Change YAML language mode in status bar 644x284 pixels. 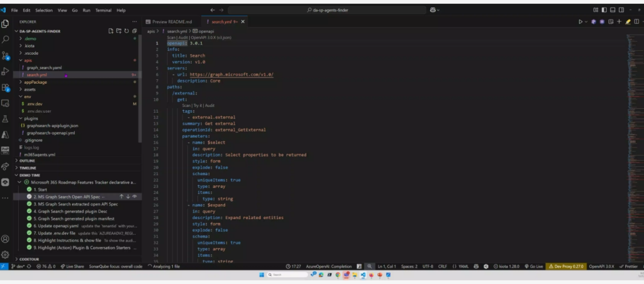(464, 266)
